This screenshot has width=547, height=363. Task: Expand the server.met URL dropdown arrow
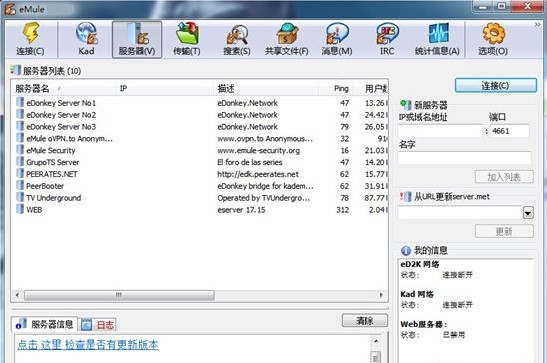point(528,212)
